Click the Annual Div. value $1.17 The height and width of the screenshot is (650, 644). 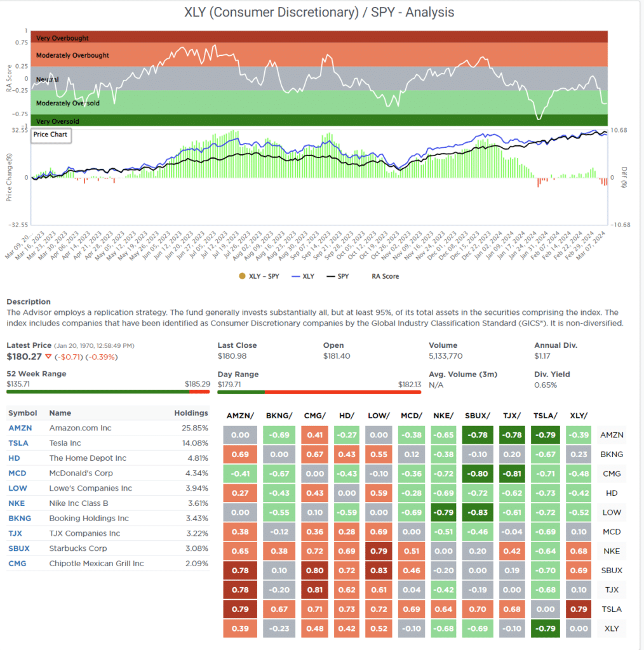point(542,356)
